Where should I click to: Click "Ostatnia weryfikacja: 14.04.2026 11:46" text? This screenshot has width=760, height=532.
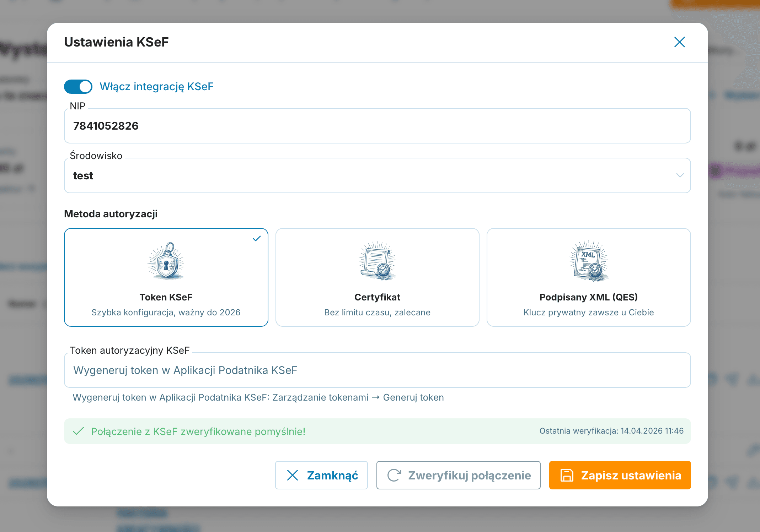(x=611, y=431)
